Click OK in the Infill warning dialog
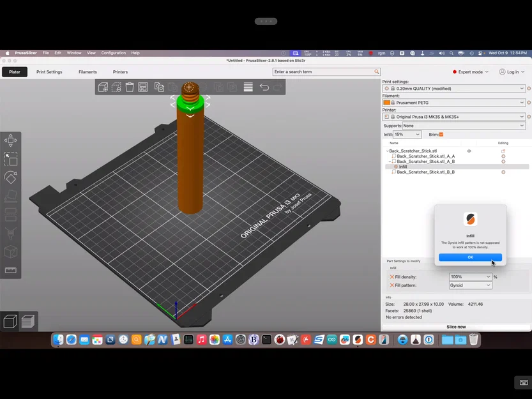Screen dimensions: 532x399 pos(470,257)
